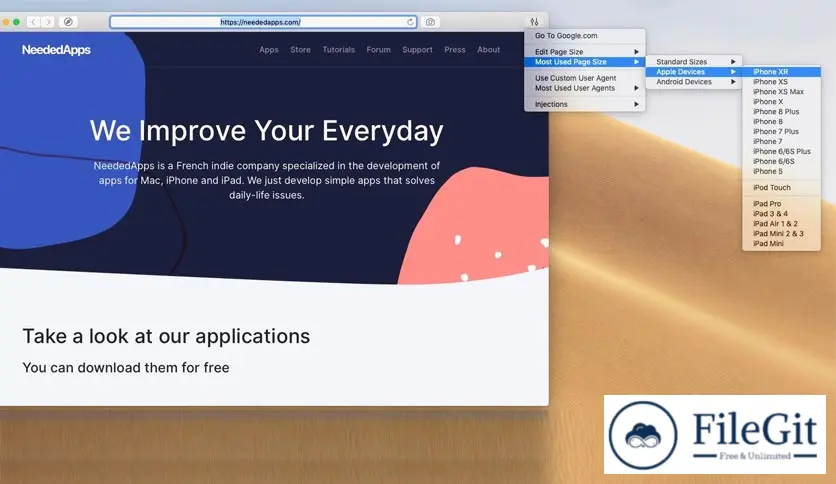Open the Store nav link
The height and width of the screenshot is (484, 836).
[300, 50]
